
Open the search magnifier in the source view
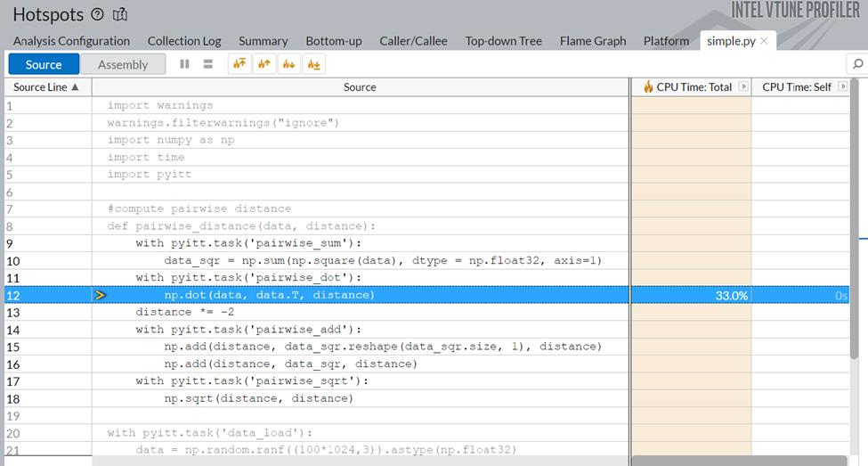(x=857, y=64)
